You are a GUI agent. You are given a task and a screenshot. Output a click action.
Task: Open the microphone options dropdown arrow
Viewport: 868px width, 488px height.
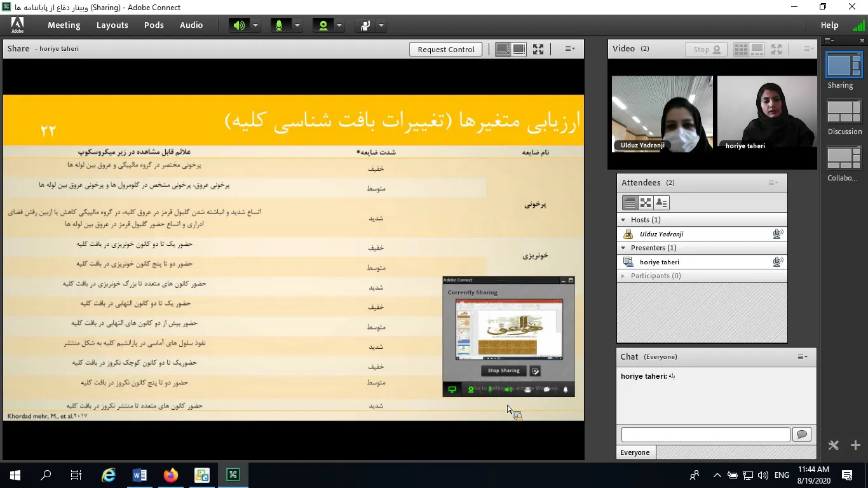(297, 25)
